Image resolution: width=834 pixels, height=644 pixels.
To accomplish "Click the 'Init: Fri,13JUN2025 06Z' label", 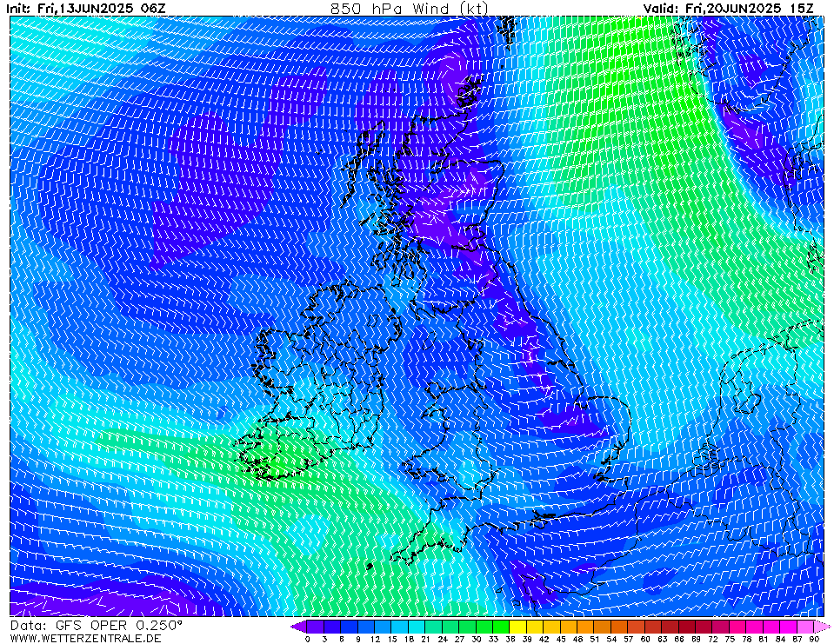I will coord(86,8).
